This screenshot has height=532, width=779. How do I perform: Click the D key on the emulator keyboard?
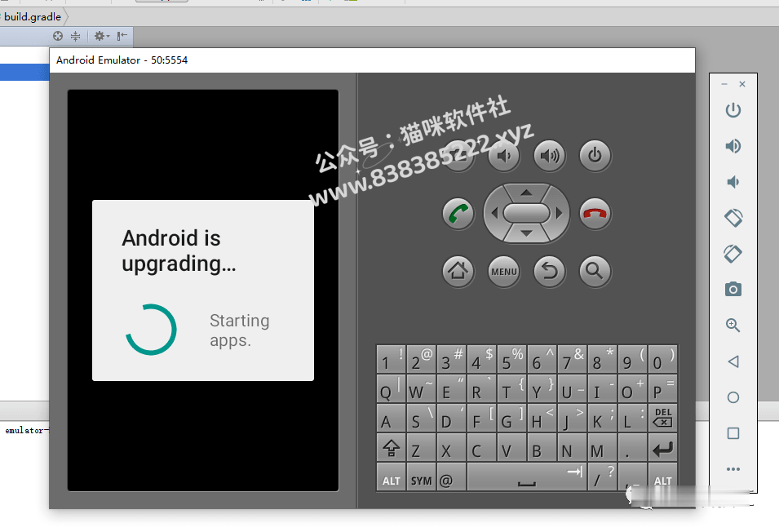click(x=452, y=419)
